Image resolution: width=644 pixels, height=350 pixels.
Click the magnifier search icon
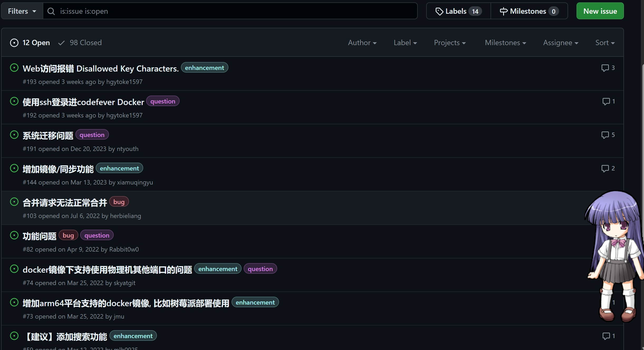pyautogui.click(x=51, y=11)
